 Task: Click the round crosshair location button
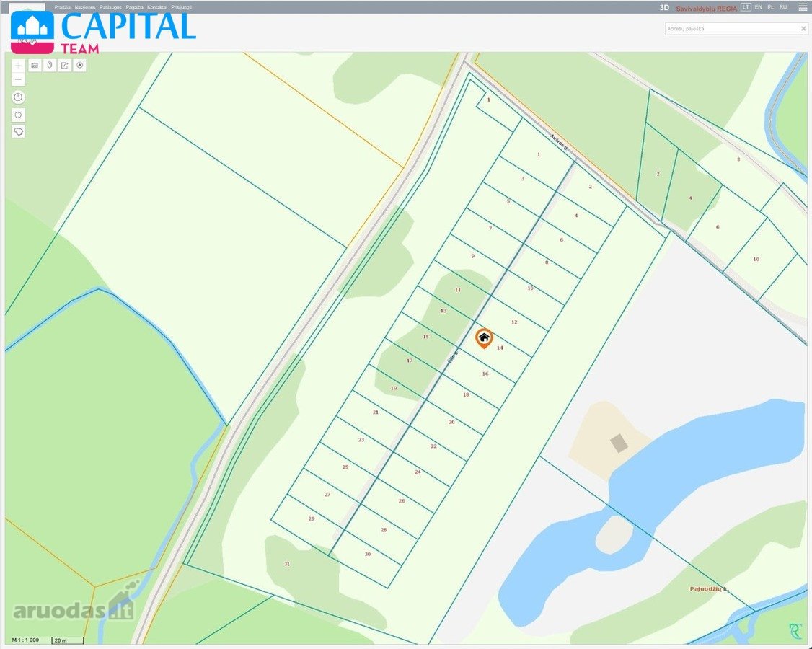tap(18, 115)
